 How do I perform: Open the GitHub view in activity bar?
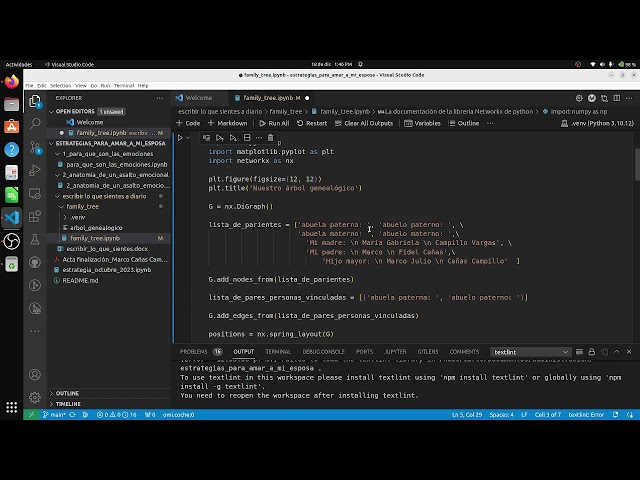pos(35,262)
